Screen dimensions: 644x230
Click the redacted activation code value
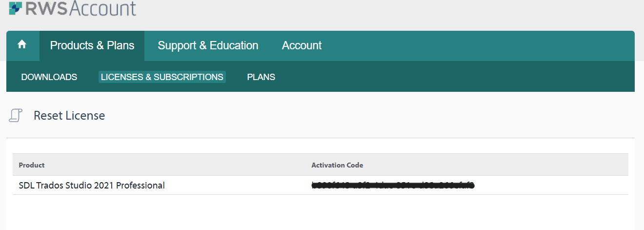tap(393, 185)
